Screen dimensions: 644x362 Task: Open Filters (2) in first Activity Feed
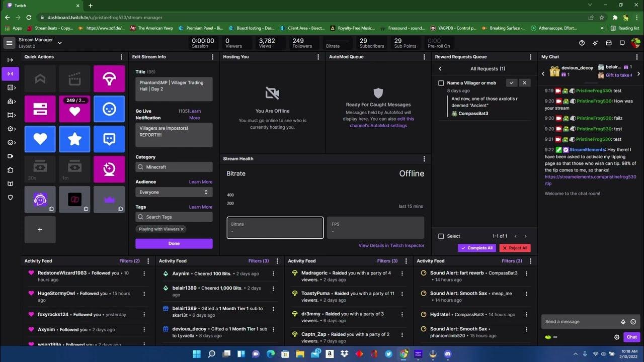130,261
